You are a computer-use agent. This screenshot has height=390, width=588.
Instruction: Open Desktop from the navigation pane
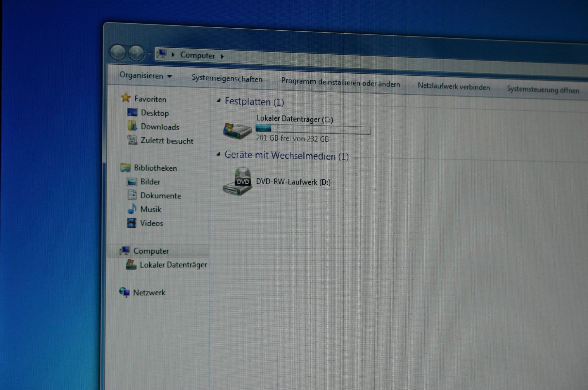tap(155, 113)
